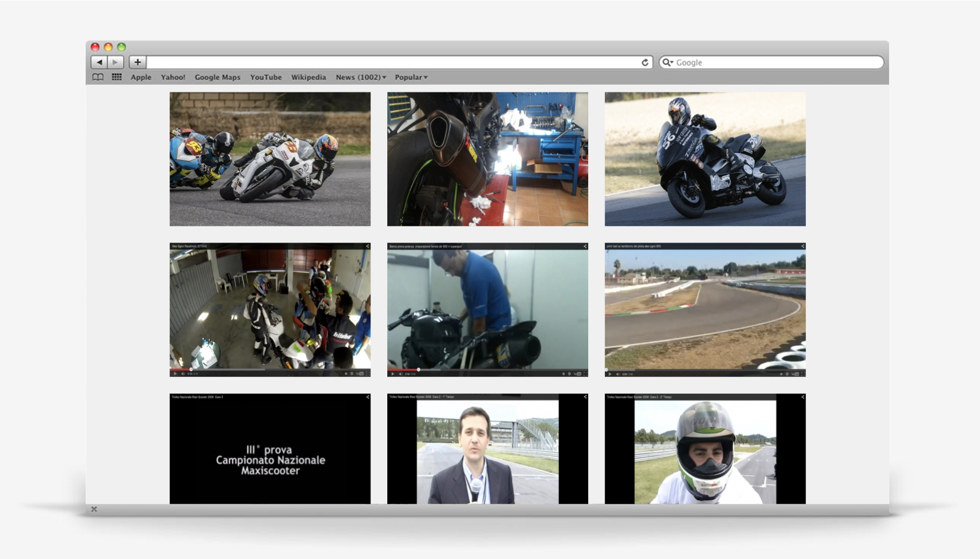The width and height of the screenshot is (980, 559).
Task: Open the search engine chooser arrow
Action: 672,63
